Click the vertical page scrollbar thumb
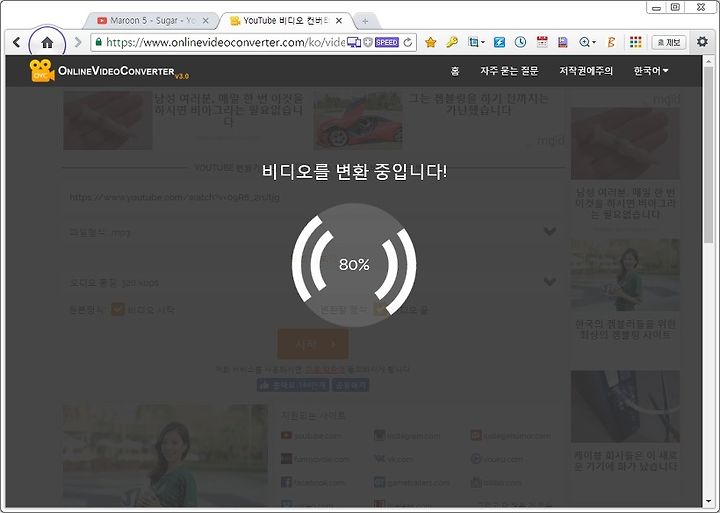This screenshot has width=720, height=513. [709, 156]
